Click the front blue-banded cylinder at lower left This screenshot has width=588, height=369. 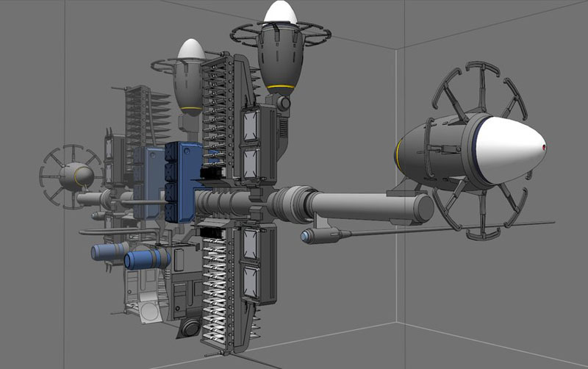pyautogui.click(x=148, y=259)
